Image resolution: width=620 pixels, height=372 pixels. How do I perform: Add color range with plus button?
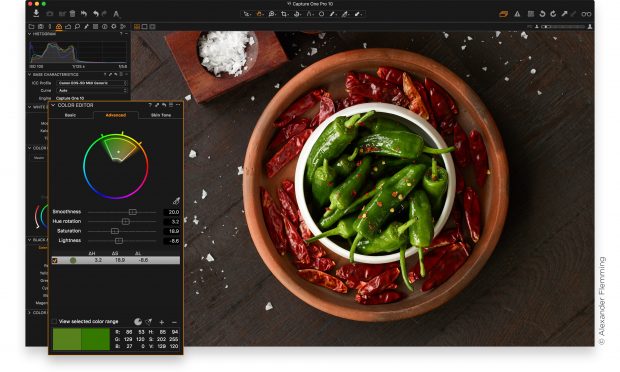[x=162, y=322]
